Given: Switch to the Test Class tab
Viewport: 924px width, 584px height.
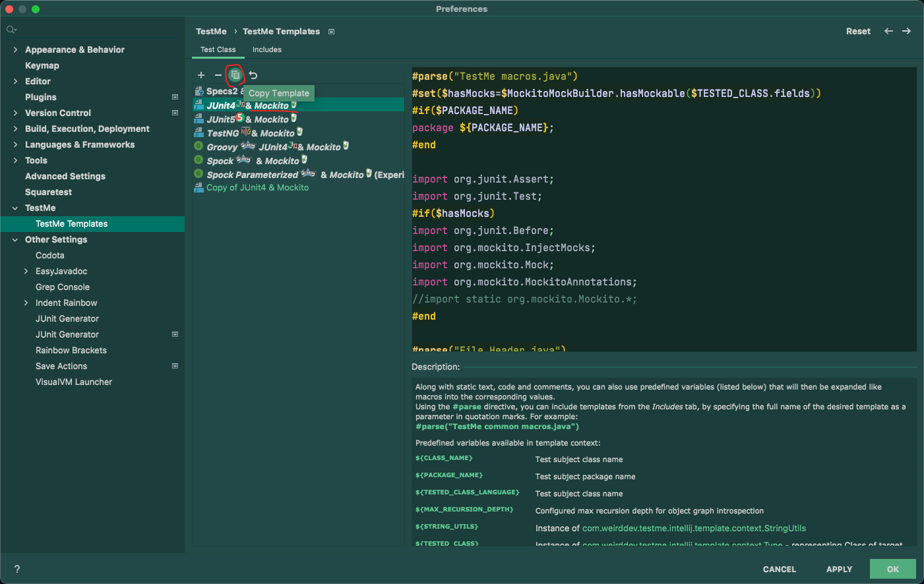Looking at the screenshot, I should click(x=218, y=49).
